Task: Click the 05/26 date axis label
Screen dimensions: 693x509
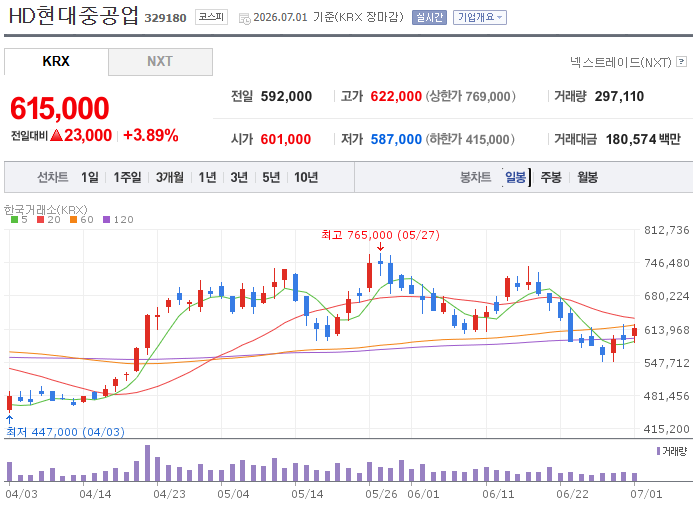Action: click(381, 494)
